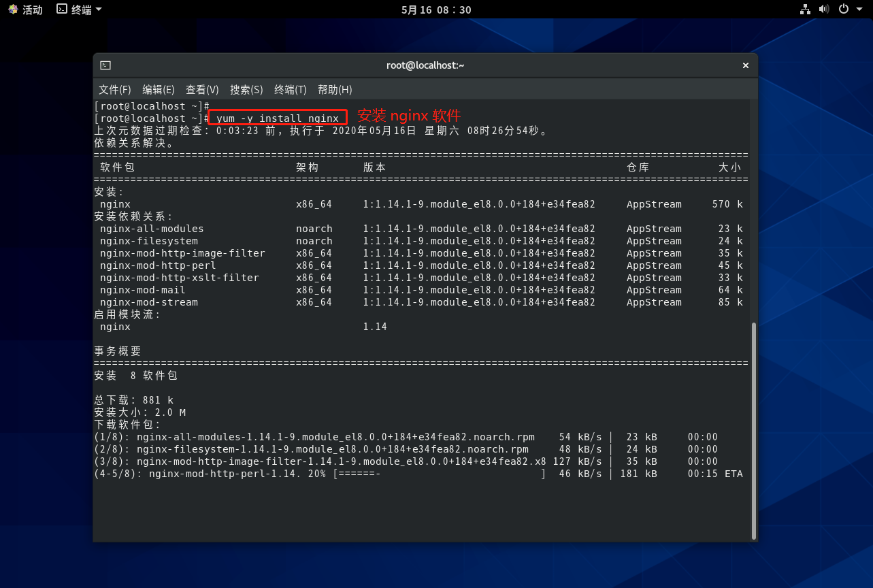Viewport: 873px width, 588px height.
Task: Open the clock showing 5月16 08:30
Action: (x=436, y=10)
